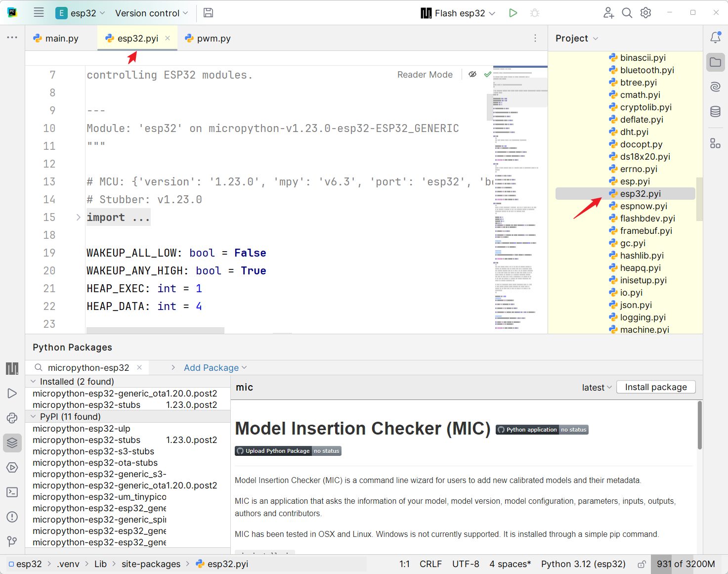This screenshot has width=728, height=574.
Task: Toggle inspections highlighting eye icon
Action: tap(472, 74)
